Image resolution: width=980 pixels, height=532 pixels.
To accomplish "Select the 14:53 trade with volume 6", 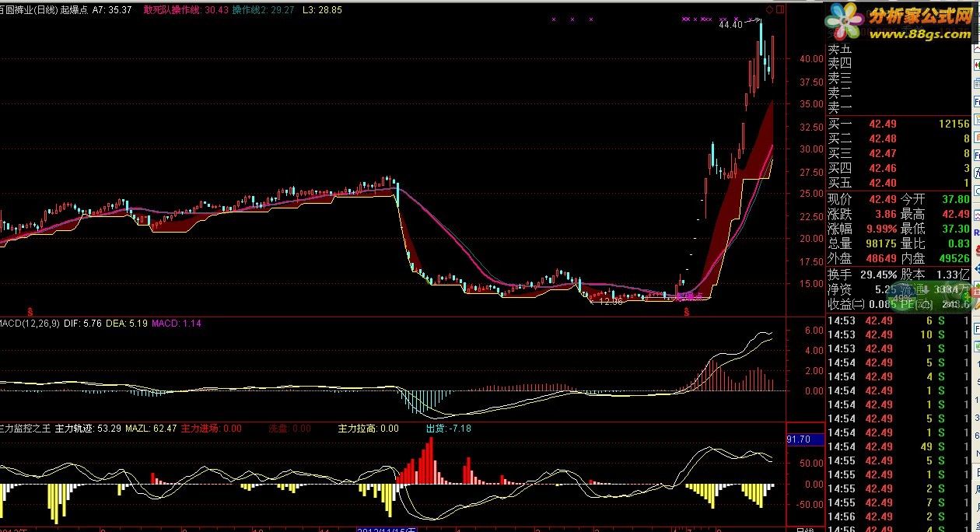I will pyautogui.click(x=898, y=320).
